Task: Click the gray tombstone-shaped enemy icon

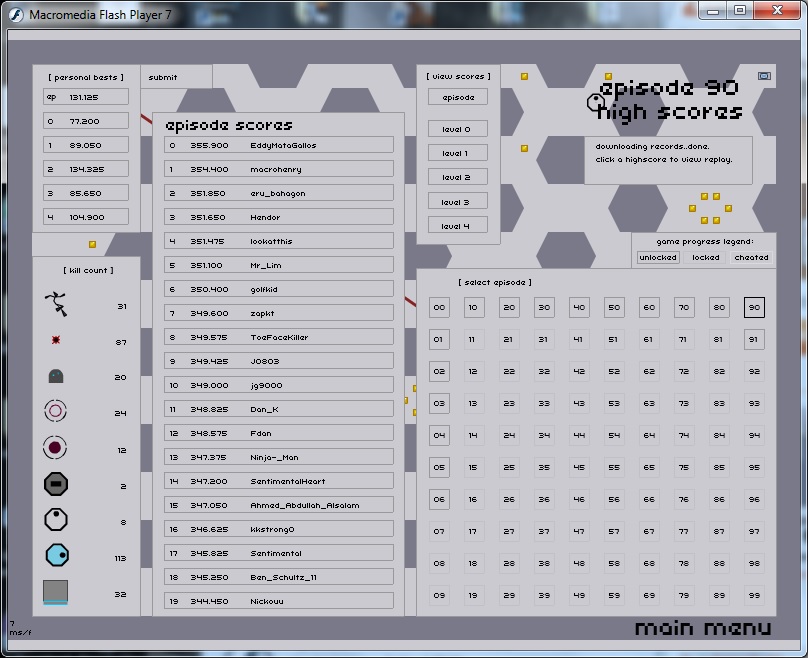Action: [56, 376]
